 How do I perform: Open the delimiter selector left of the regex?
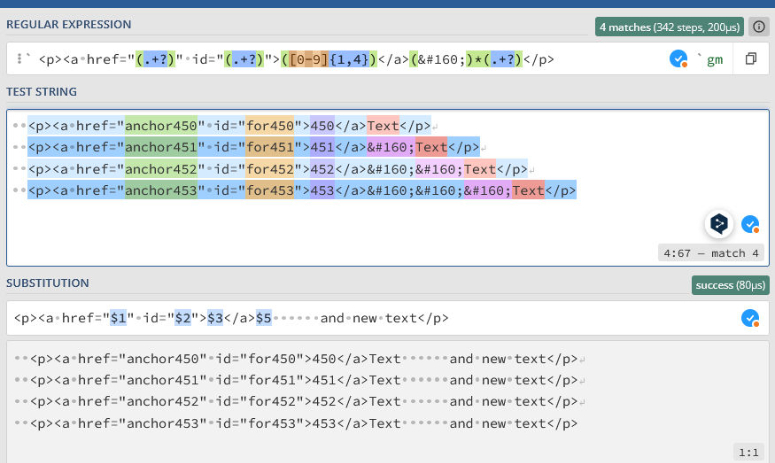click(21, 59)
